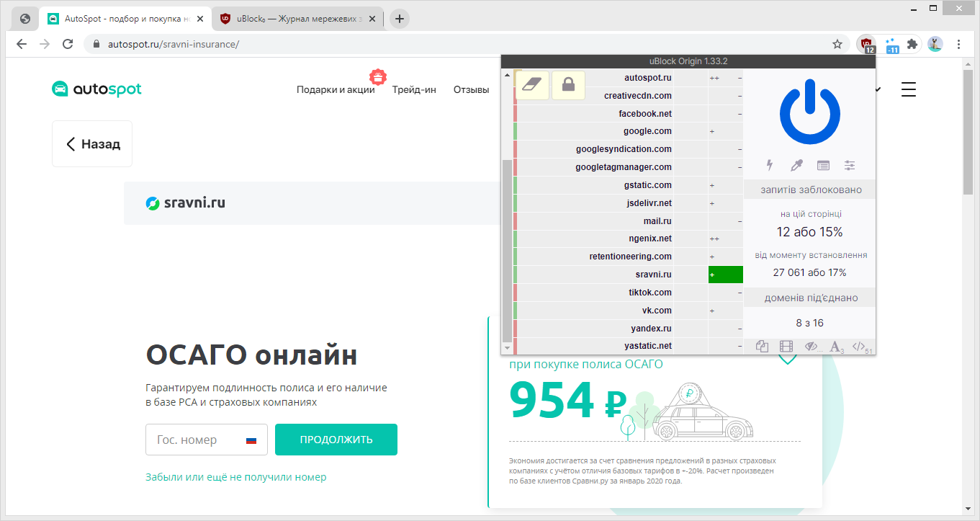The image size is (980, 521).
Task: Click the eraser icon to reset rules
Action: [534, 85]
